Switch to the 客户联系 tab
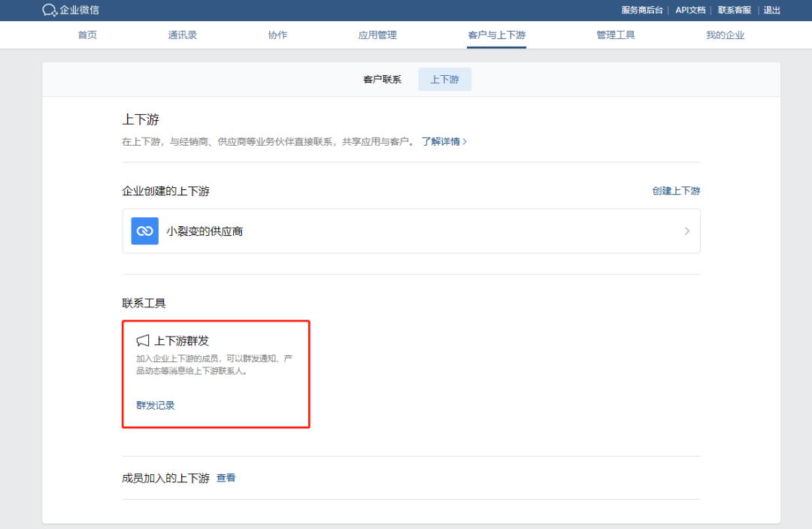The width and height of the screenshot is (812, 529). click(x=384, y=79)
